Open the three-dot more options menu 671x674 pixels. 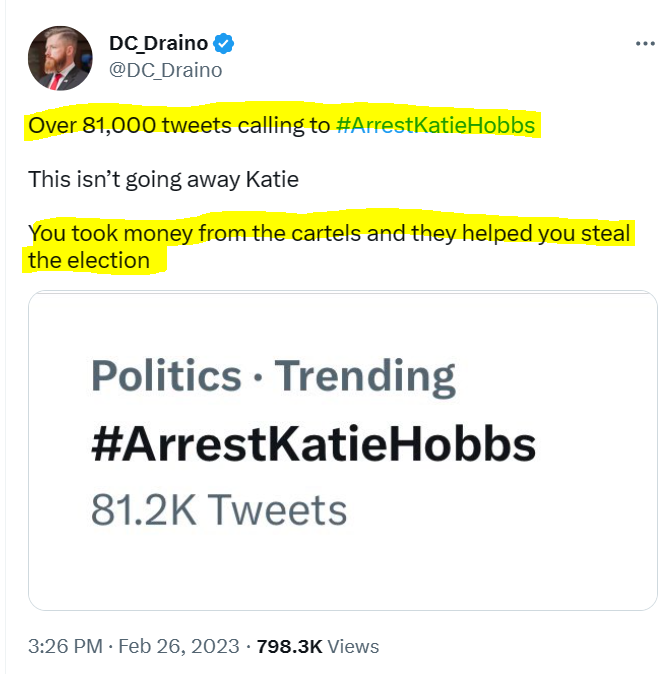[x=645, y=46]
